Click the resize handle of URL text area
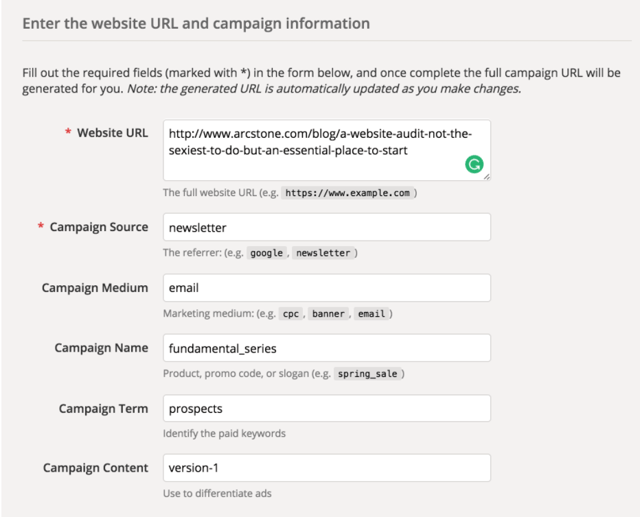Screen dimensions: 640x517 (x=486, y=176)
